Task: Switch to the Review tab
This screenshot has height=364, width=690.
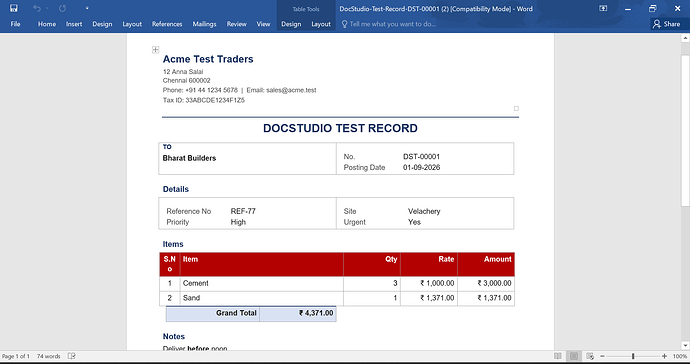Action: pos(236,24)
